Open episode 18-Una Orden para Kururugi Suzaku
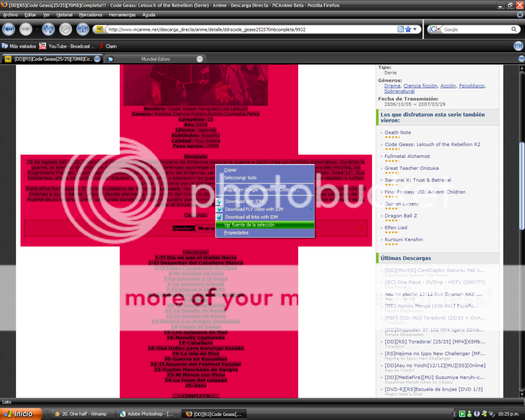 195,348
